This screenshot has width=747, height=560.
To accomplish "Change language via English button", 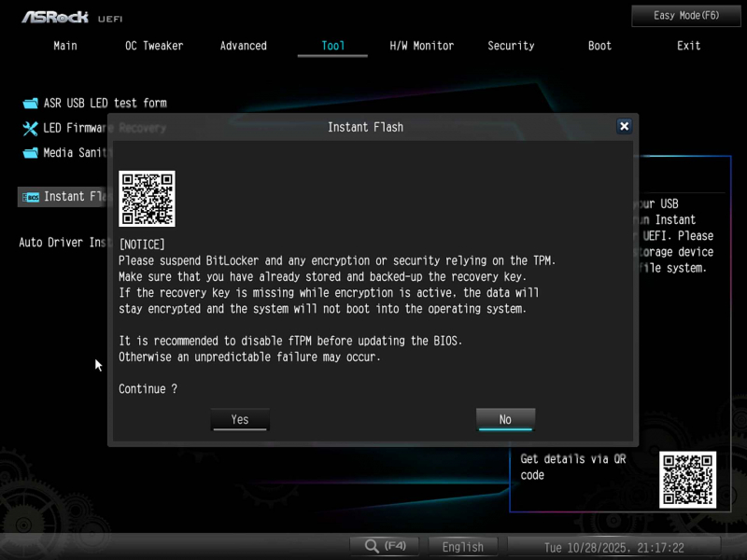I will pyautogui.click(x=463, y=547).
